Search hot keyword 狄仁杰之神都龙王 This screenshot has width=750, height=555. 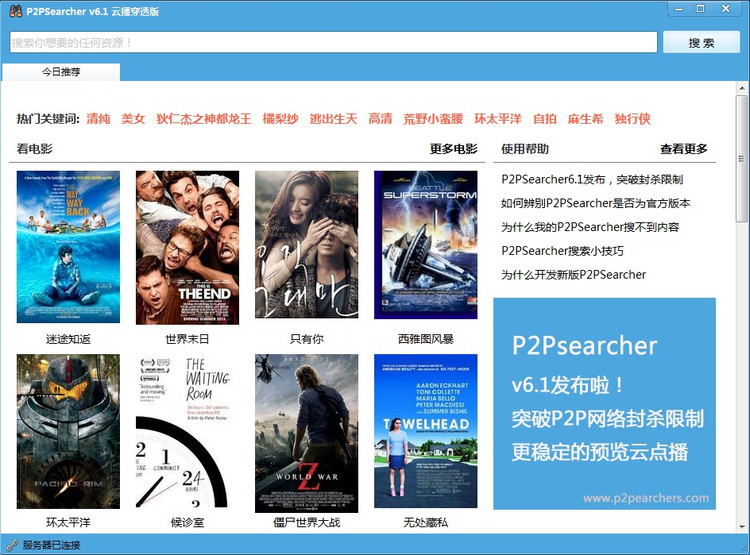[x=204, y=119]
